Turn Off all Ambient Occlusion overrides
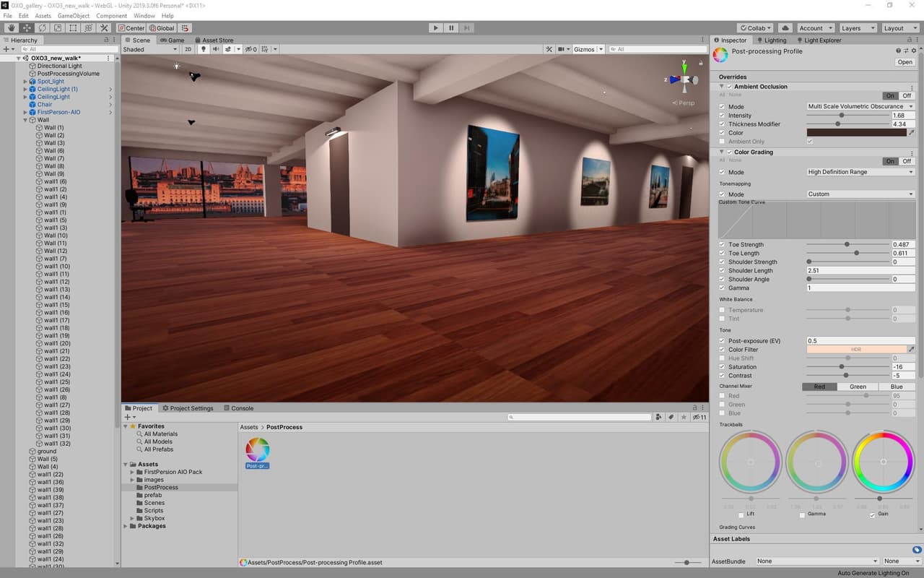The image size is (924, 578). (907, 95)
